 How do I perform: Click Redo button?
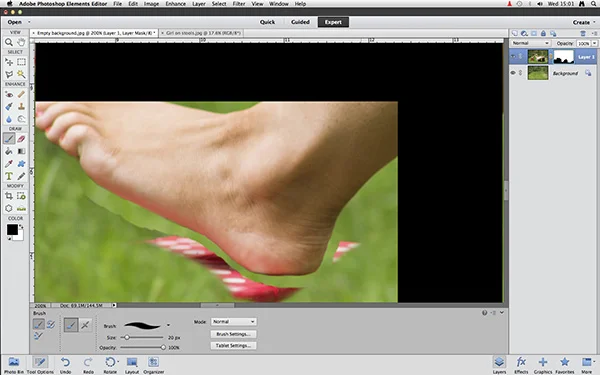pyautogui.click(x=88, y=365)
